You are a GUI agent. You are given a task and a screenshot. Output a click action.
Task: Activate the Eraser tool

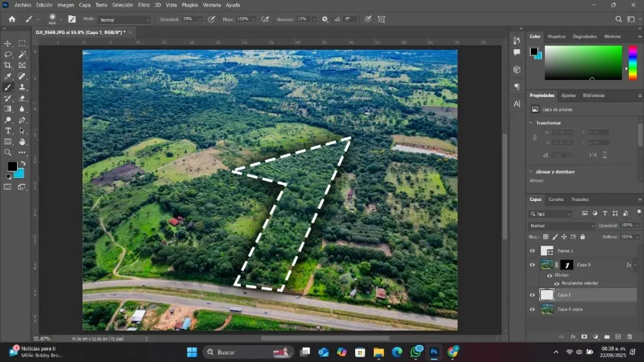[x=22, y=98]
